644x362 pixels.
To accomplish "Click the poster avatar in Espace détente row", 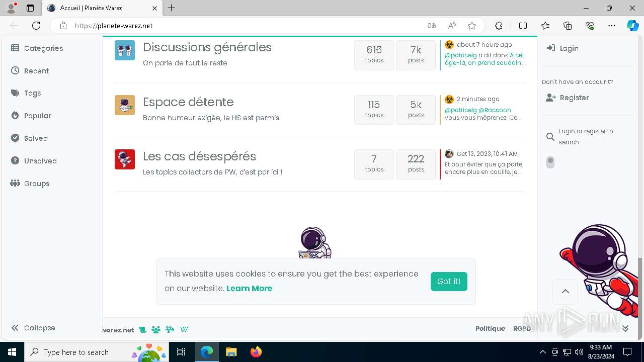I will click(449, 99).
